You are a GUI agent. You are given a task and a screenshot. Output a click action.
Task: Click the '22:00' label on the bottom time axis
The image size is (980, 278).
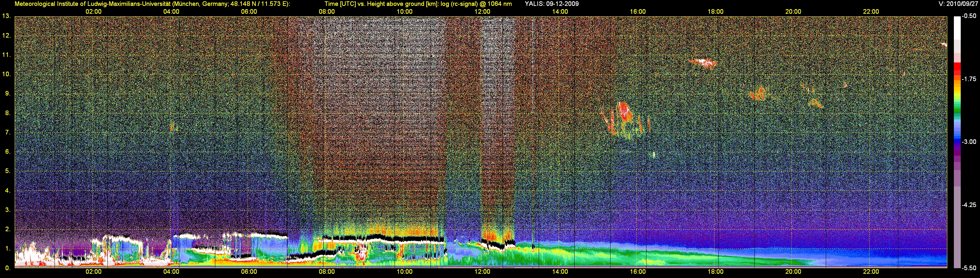(x=871, y=272)
